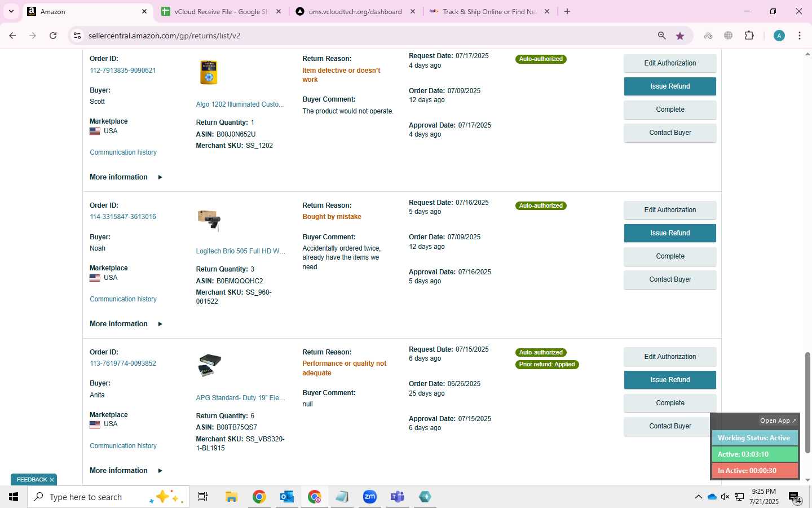The width and height of the screenshot is (812, 508).
Task: Click Open App on the tracker widget
Action: point(778,421)
